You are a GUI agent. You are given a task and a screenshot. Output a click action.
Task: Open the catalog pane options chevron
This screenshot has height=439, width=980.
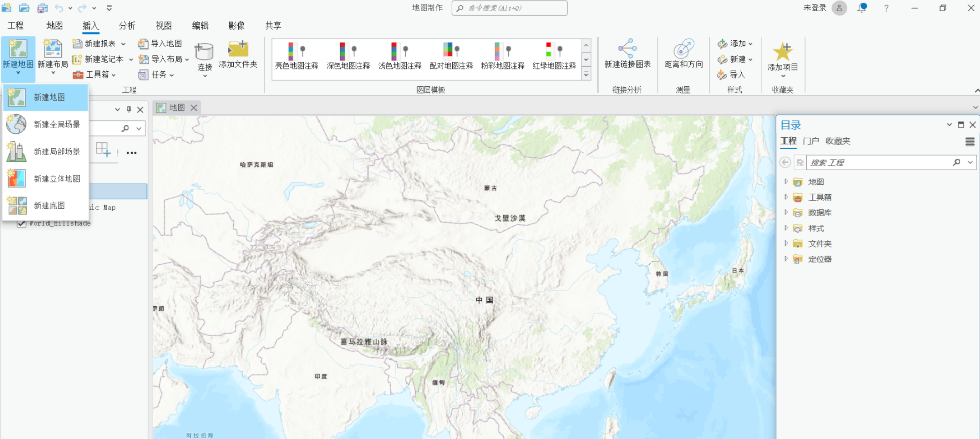(949, 125)
